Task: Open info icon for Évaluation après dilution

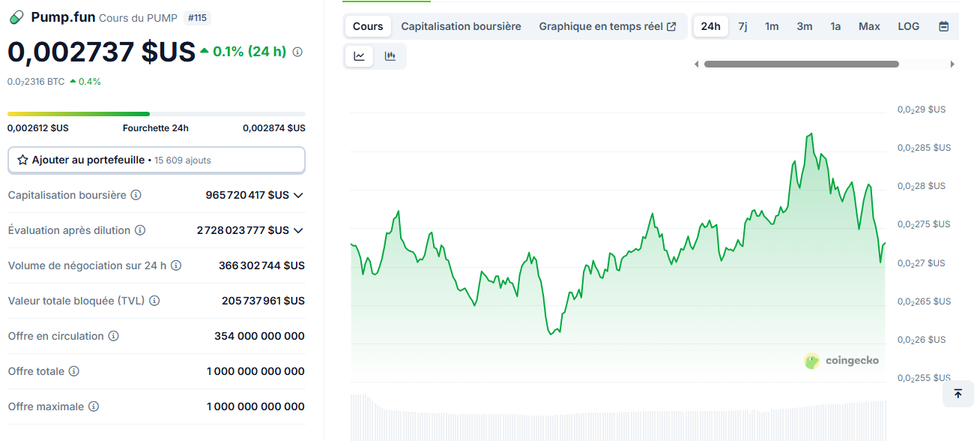Action: pyautogui.click(x=140, y=230)
